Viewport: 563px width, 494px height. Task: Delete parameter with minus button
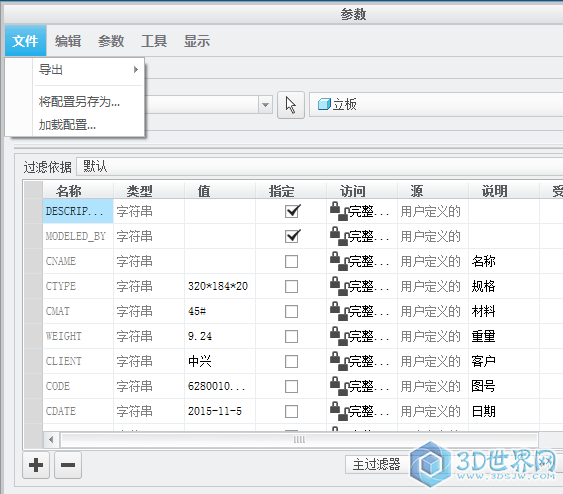68,465
